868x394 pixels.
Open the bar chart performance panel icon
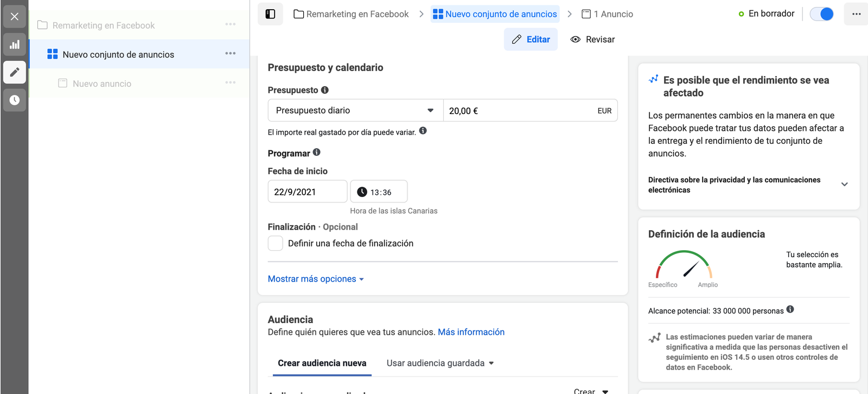[x=15, y=45]
